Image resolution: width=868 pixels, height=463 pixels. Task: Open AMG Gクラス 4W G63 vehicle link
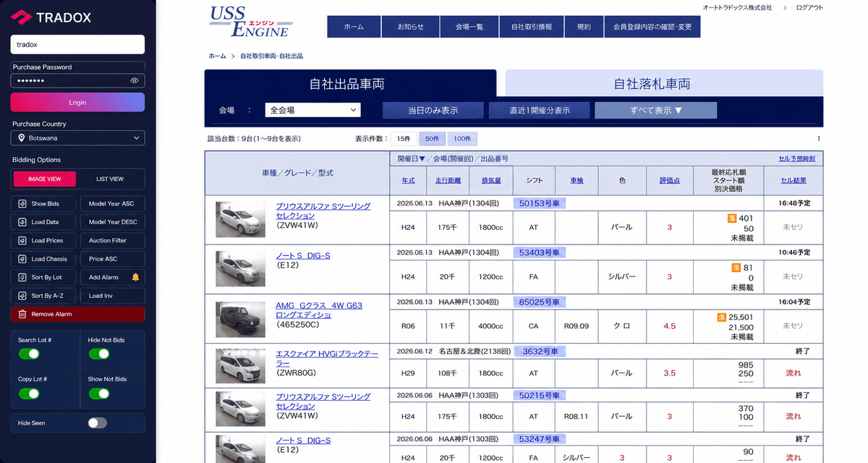(x=319, y=310)
